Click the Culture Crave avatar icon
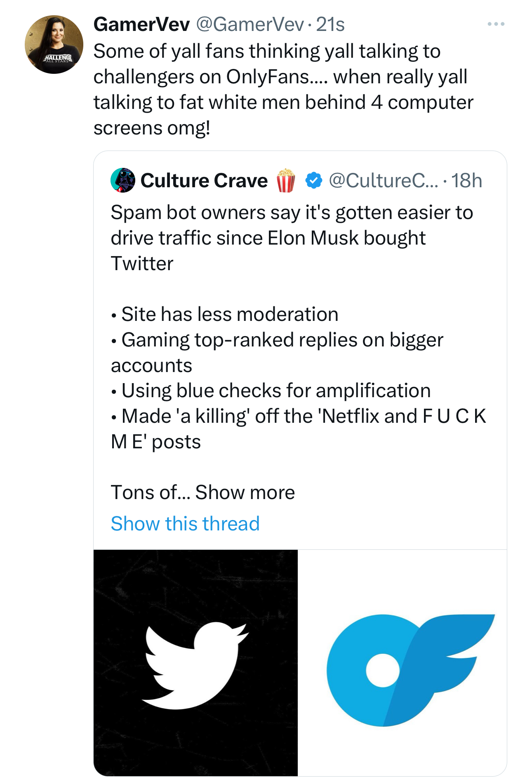The image size is (532, 782). coord(123,180)
